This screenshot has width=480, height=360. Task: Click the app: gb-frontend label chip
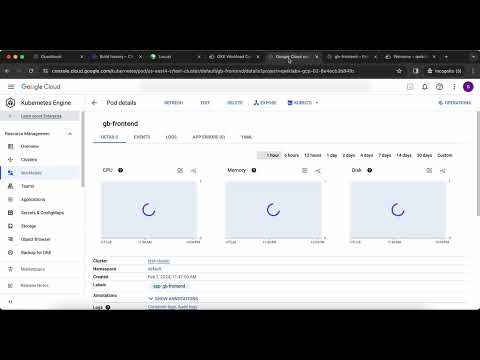coord(169,286)
